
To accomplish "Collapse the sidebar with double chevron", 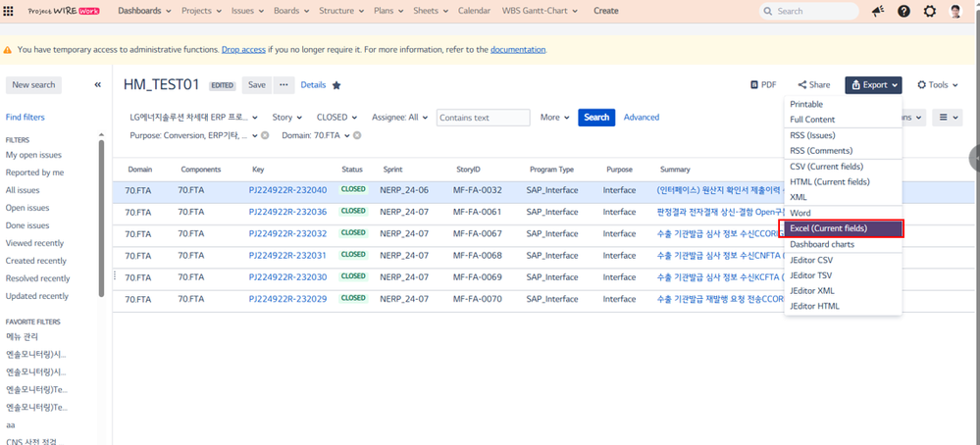I will click(x=98, y=85).
